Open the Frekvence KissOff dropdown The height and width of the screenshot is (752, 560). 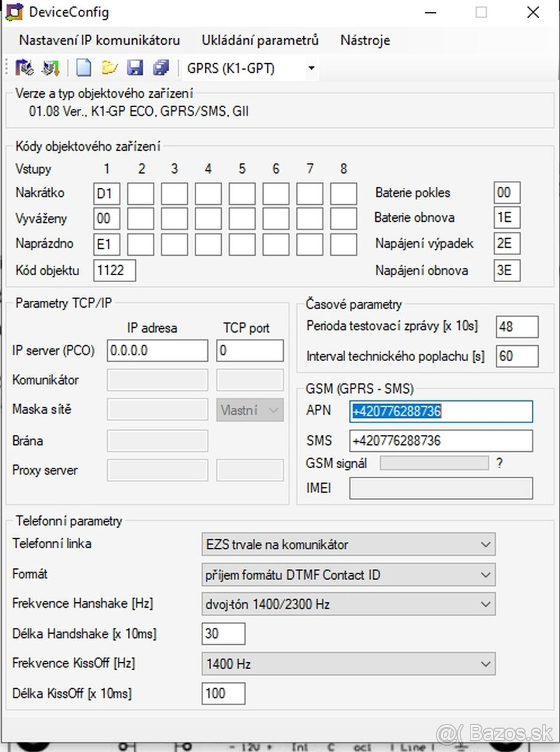point(485,664)
